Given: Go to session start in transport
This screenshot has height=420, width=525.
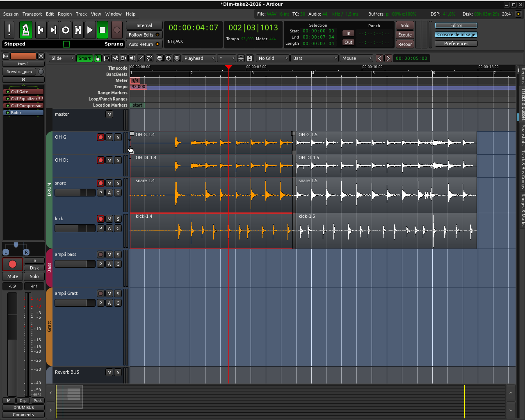Looking at the screenshot, I should 41,30.
